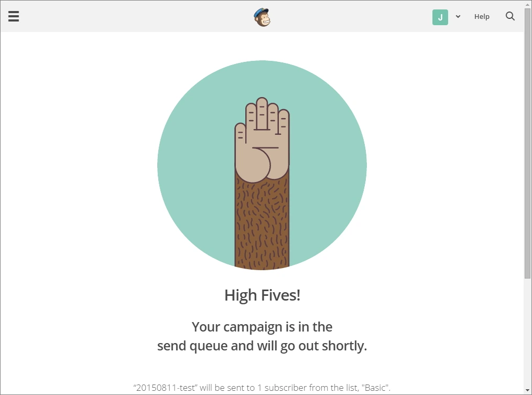This screenshot has height=395, width=532.
Task: Open the Help menu item
Action: 482,16
